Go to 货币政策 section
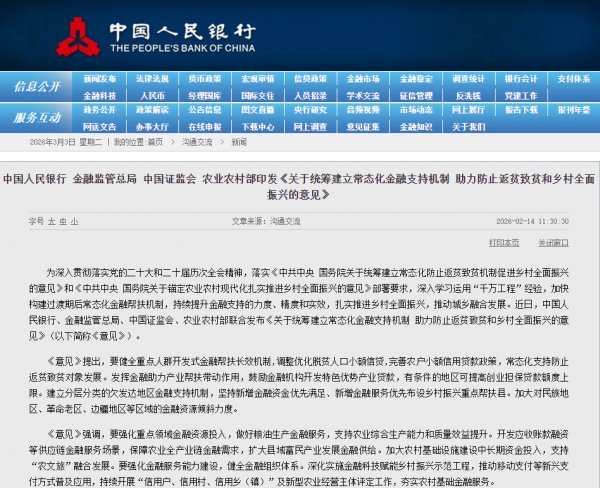 click(x=205, y=79)
